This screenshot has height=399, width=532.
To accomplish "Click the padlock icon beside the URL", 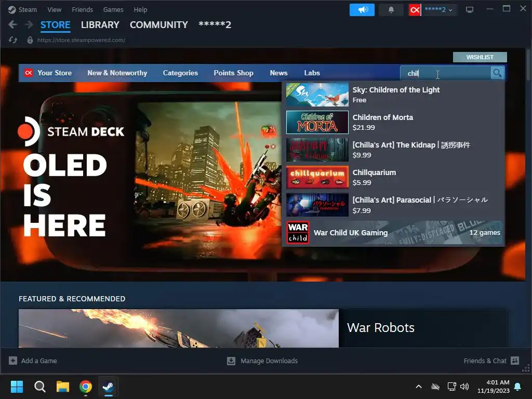I will pyautogui.click(x=30, y=40).
